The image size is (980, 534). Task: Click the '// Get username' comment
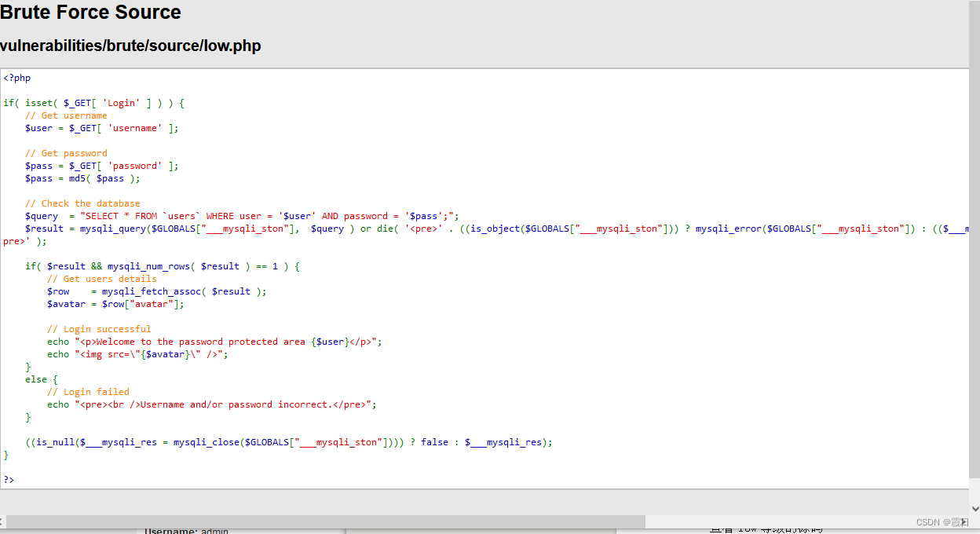point(66,115)
